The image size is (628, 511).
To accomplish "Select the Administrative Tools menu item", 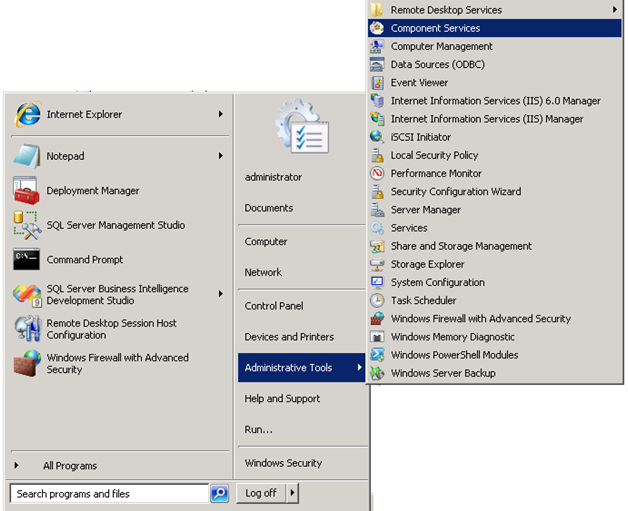I will (x=301, y=368).
